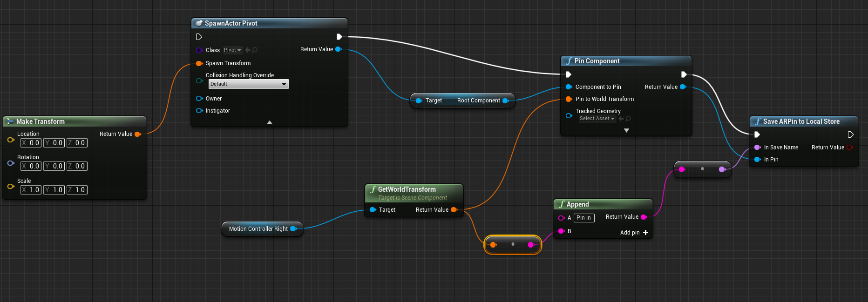Open the Tracked Geometry Select Asset dropdown
Image resolution: width=868 pixels, height=302 pixels.
597,119
